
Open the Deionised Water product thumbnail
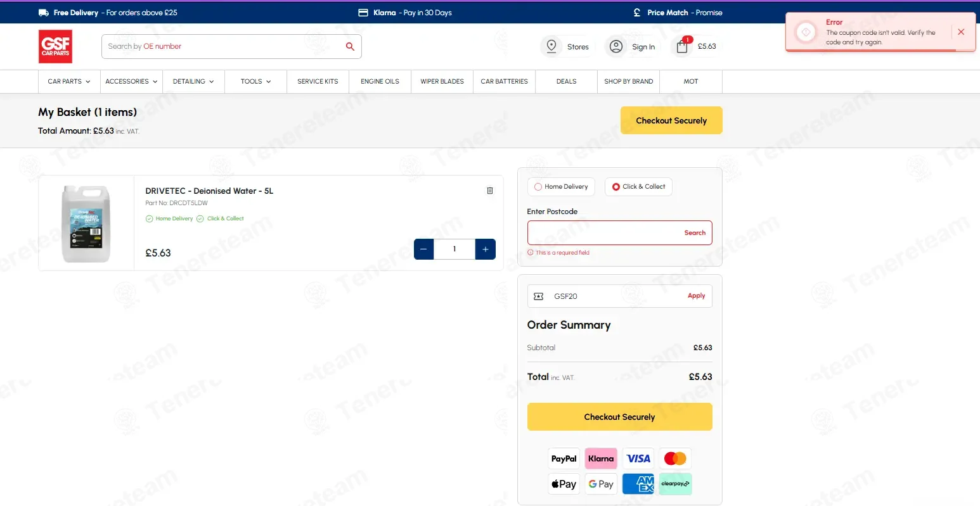(x=86, y=223)
